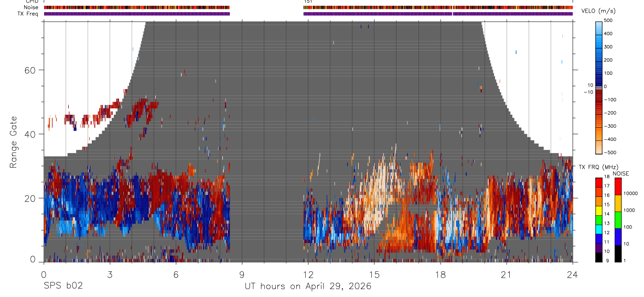Click the -10 threshold label beside velocity bar
Viewport: 644px width, 297px height.
pos(587,92)
